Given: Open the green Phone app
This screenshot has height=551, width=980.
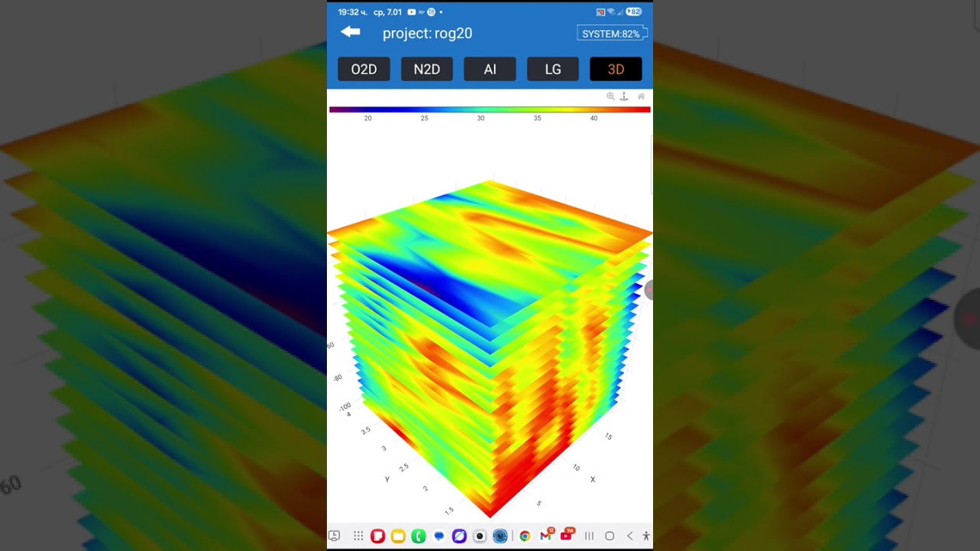Looking at the screenshot, I should click(418, 536).
